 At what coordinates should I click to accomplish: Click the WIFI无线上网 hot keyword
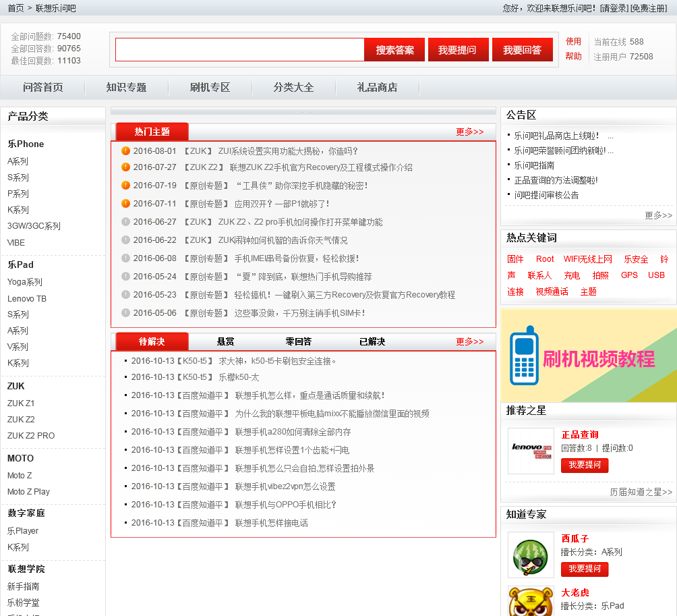tap(587, 259)
